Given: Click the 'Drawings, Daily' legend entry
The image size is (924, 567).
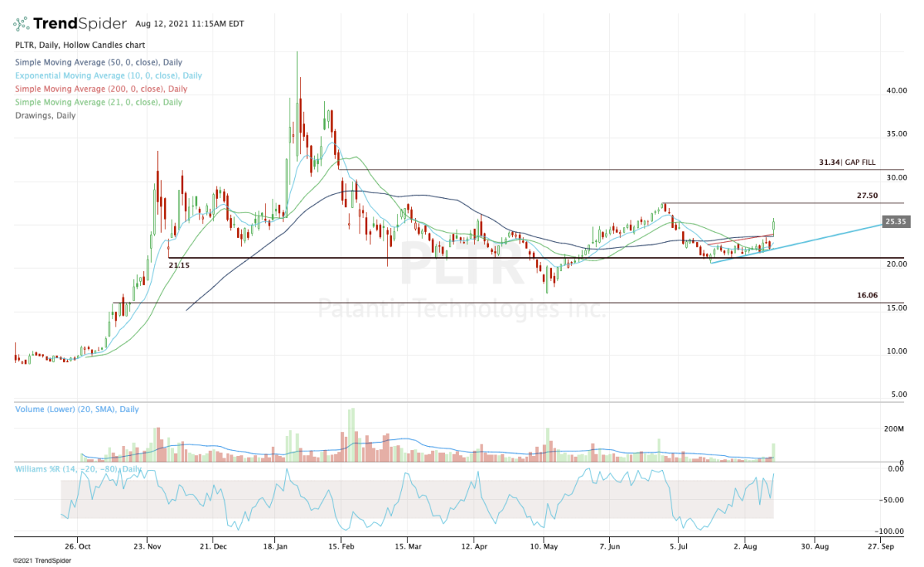Looking at the screenshot, I should tap(45, 115).
